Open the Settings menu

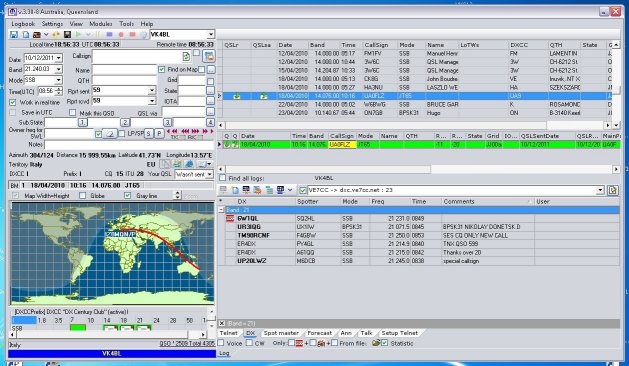(52, 24)
